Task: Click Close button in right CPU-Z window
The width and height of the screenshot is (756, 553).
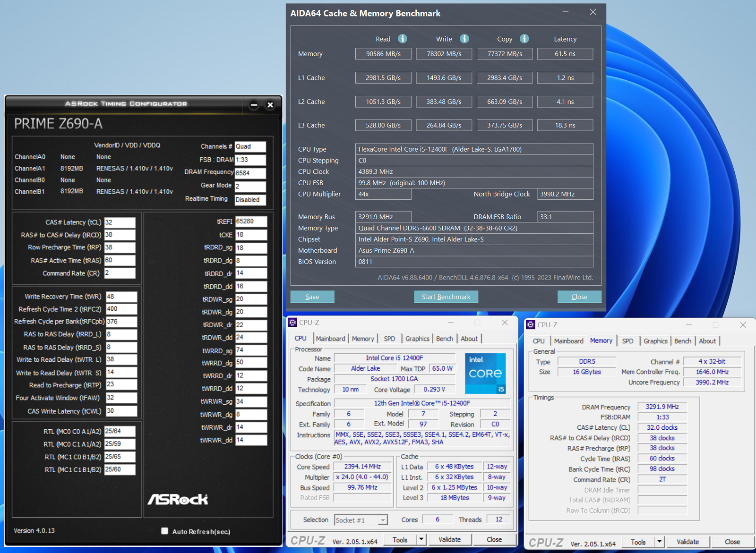Action: coord(732,542)
